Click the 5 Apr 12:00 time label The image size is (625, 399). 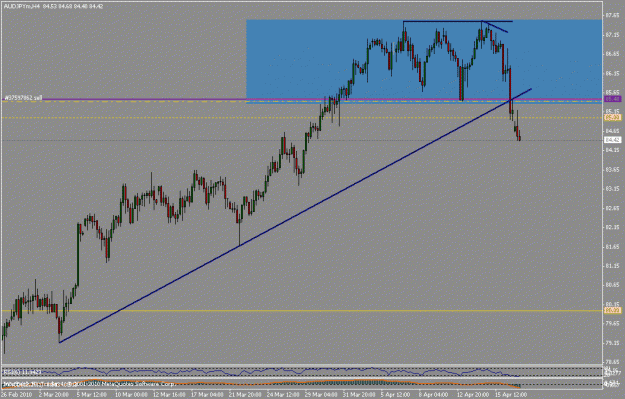tap(396, 395)
